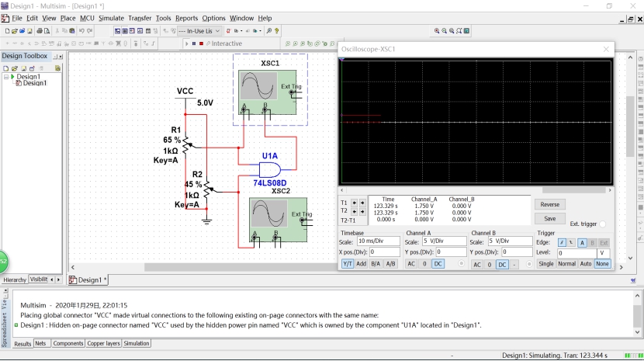Image resolution: width=644 pixels, height=361 pixels.
Task: Collapse the Design1 tree root node
Action: (6, 77)
